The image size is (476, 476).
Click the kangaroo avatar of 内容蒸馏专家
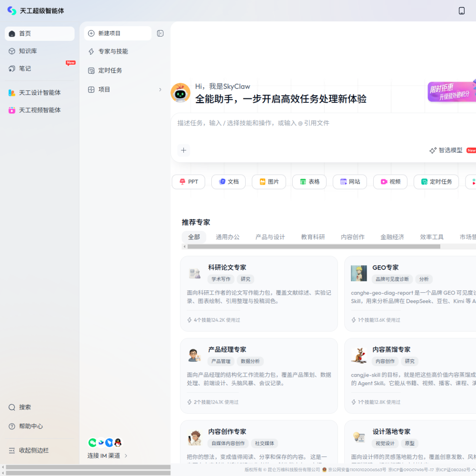pos(359,355)
